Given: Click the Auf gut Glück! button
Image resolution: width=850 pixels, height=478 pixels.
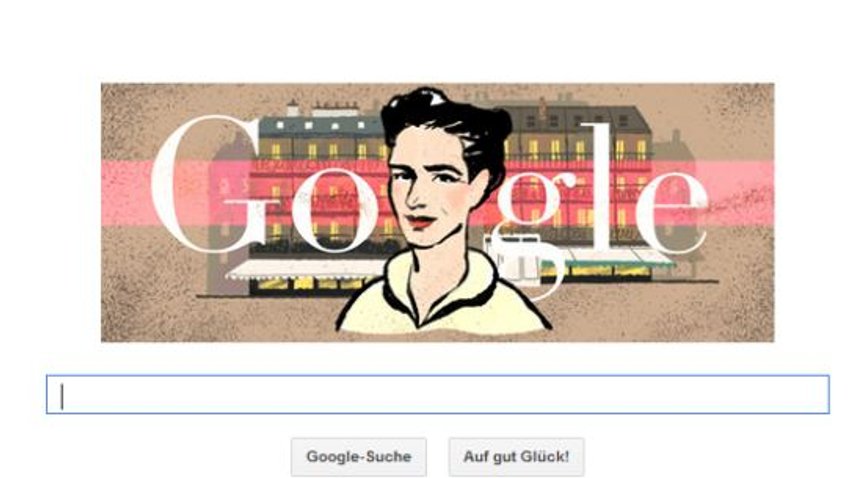Looking at the screenshot, I should 516,457.
